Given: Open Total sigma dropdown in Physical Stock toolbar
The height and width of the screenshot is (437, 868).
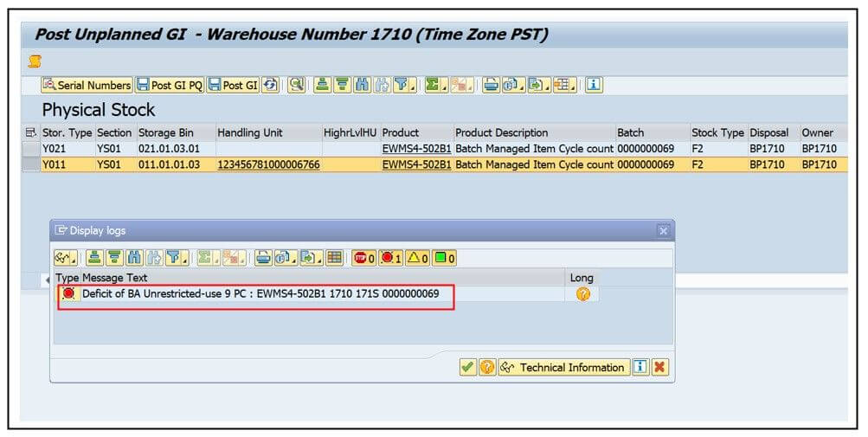Looking at the screenshot, I should 436,85.
